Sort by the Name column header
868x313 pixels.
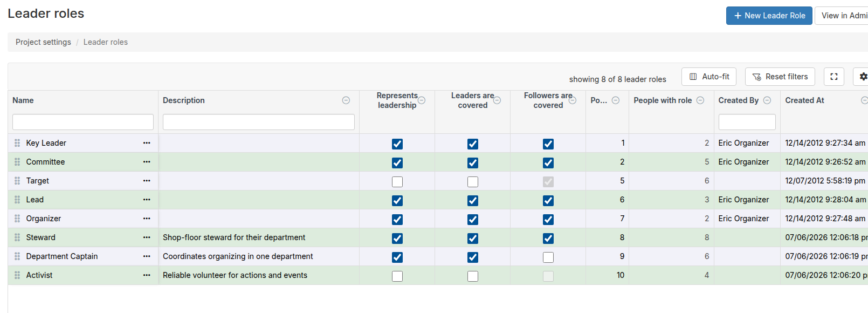coord(23,100)
